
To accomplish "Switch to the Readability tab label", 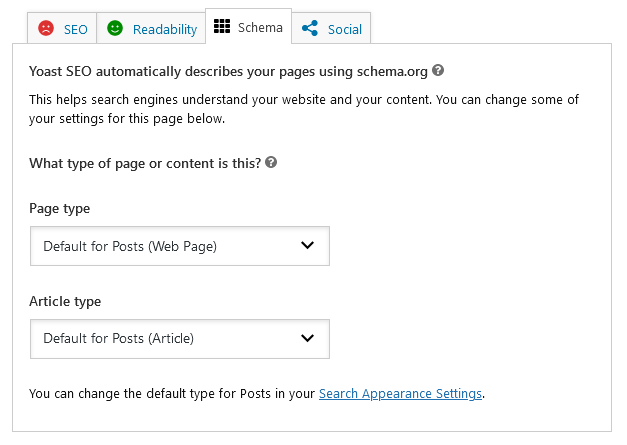I will [165, 30].
